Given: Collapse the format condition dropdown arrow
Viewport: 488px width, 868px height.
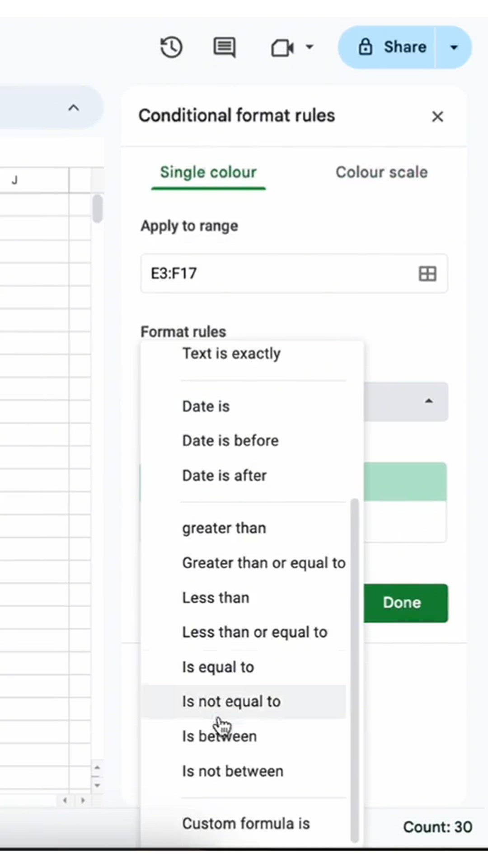Looking at the screenshot, I should pos(429,401).
